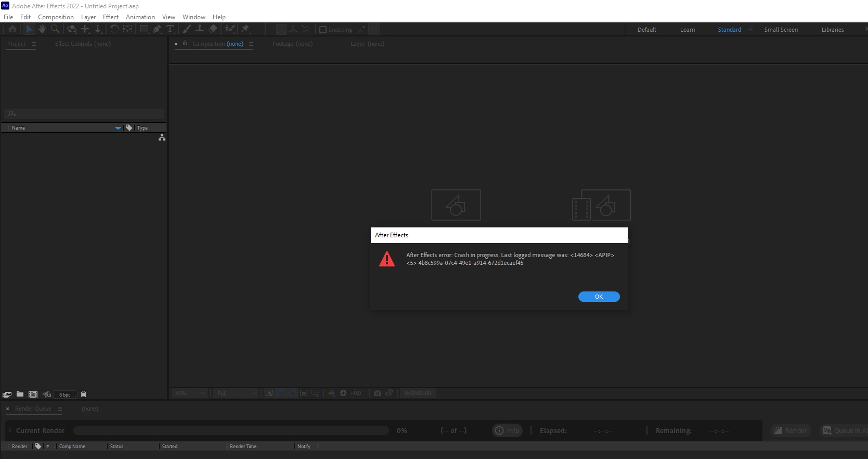The width and height of the screenshot is (868, 459).
Task: Open the Standard workspace options menu
Action: [x=750, y=30]
